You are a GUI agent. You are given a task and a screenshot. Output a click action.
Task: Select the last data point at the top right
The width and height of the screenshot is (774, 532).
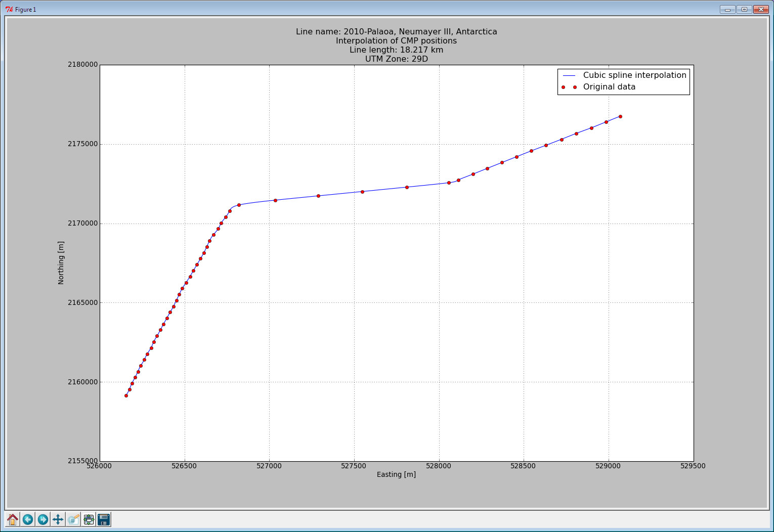(620, 116)
